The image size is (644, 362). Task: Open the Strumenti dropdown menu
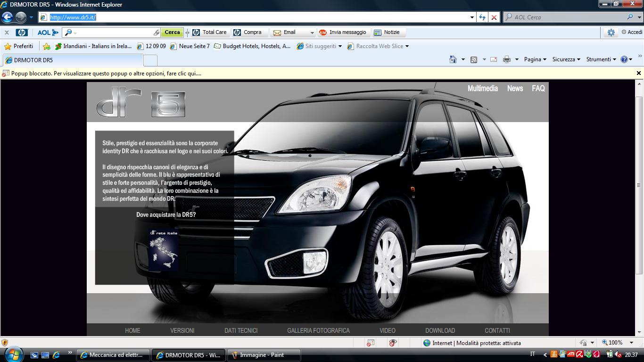coord(601,59)
